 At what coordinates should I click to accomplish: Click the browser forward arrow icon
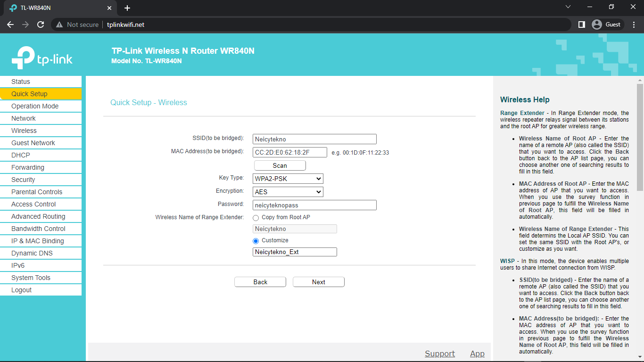click(25, 25)
